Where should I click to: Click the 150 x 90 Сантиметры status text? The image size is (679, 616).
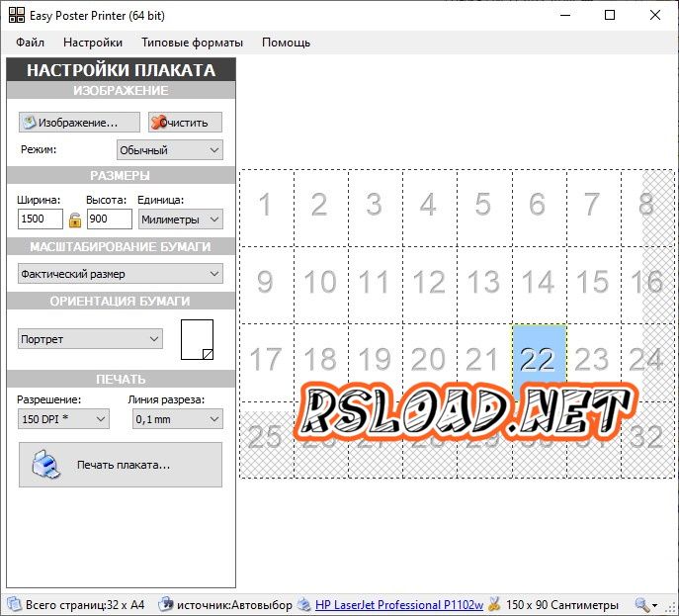562,605
